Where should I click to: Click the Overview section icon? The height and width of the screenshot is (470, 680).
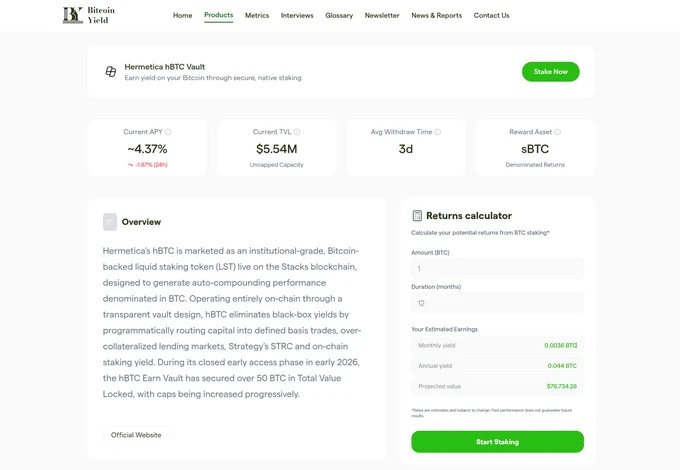(110, 222)
